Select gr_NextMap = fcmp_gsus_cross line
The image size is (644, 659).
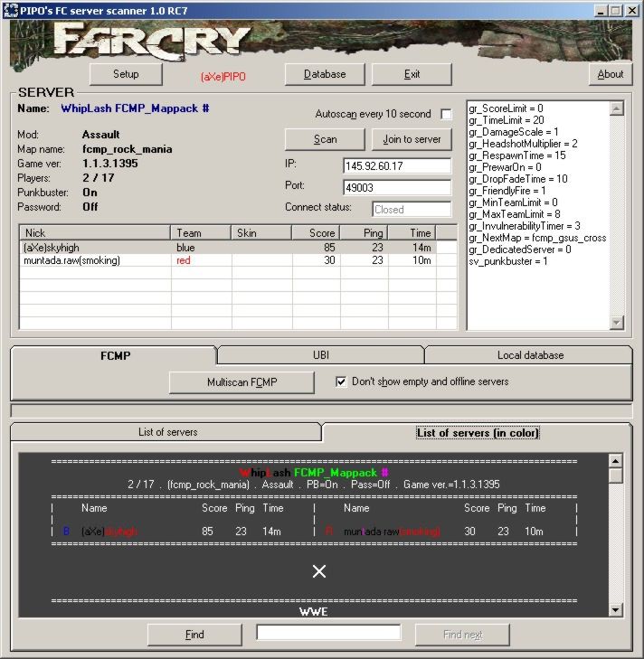(537, 238)
